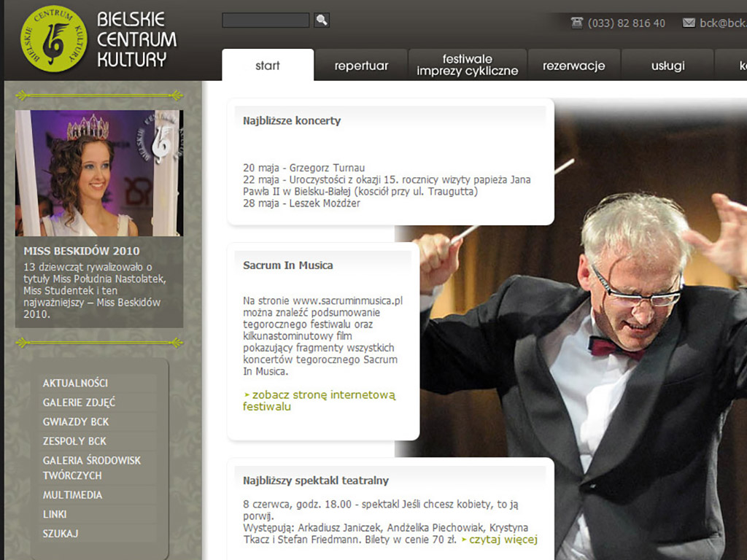Viewport: 747px width, 560px height.
Task: Go to the rezerwacje tab
Action: [x=573, y=66]
